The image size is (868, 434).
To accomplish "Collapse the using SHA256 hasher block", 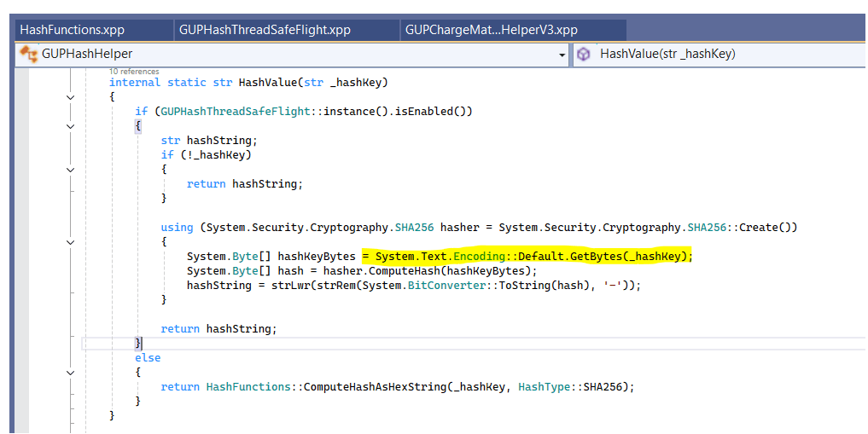I will (71, 242).
